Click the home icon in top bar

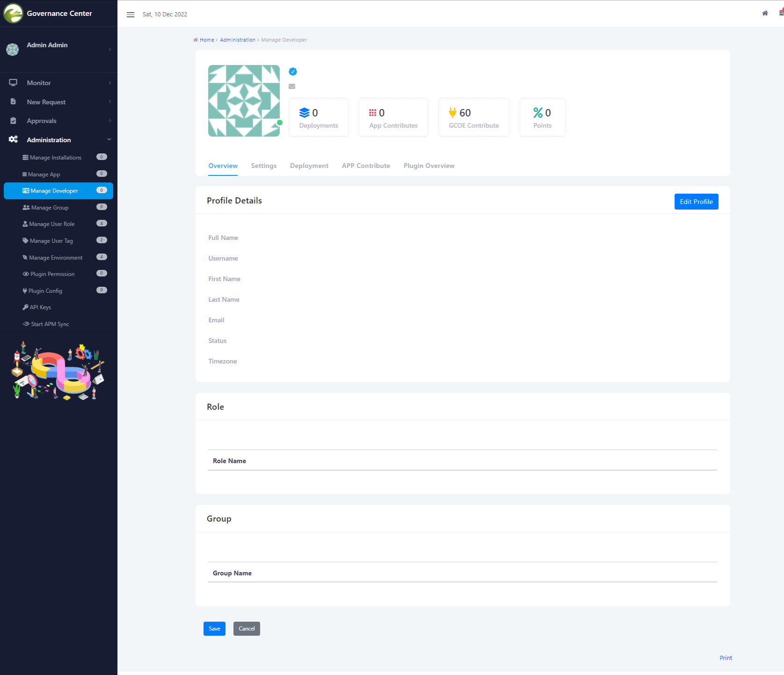765,13
